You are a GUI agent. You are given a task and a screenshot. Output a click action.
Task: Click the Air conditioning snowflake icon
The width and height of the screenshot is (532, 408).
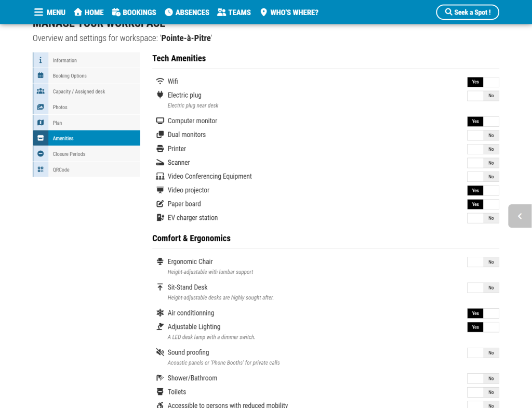[160, 312]
